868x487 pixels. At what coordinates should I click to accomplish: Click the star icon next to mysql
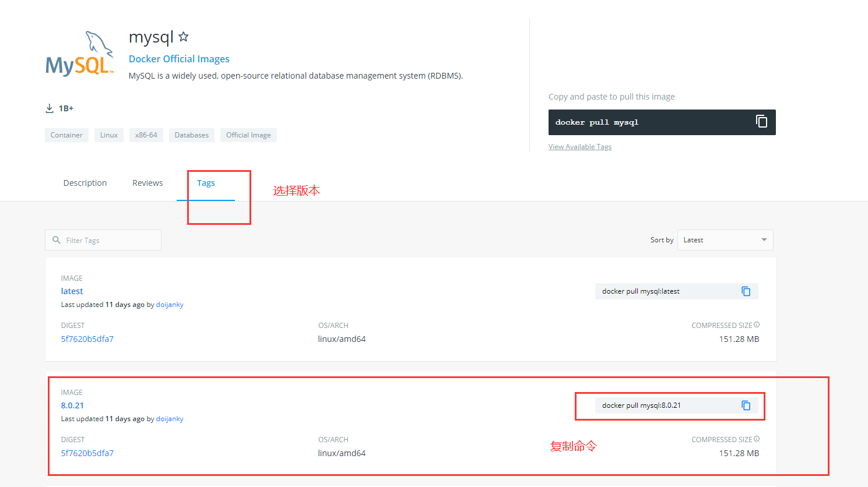[x=183, y=37]
